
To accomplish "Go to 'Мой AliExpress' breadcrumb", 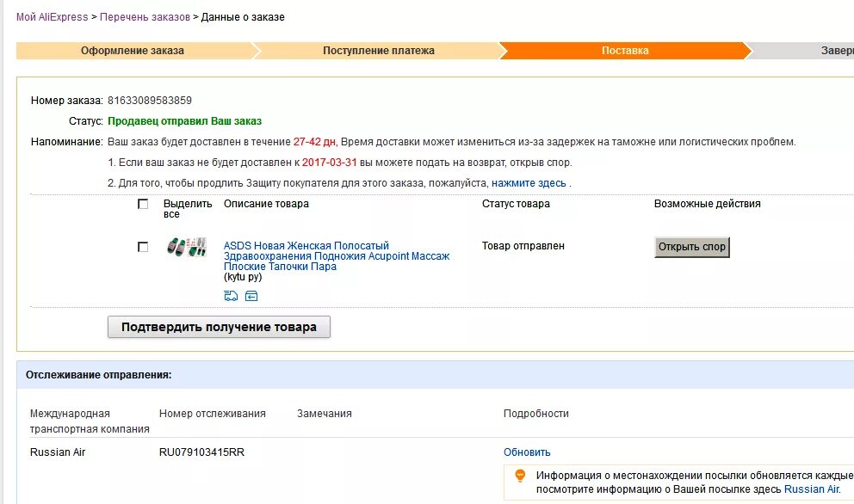I will coord(53,17).
